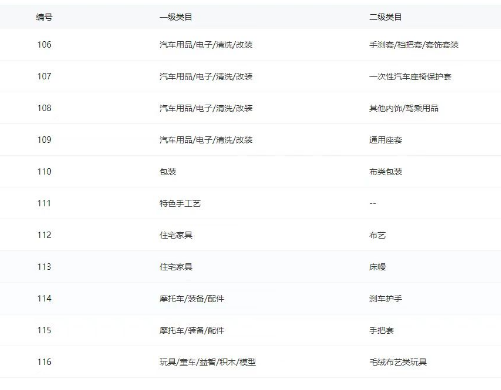Viewport: 501px width, 390px height.
Task: Select the row number 115 cell
Action: [x=44, y=330]
